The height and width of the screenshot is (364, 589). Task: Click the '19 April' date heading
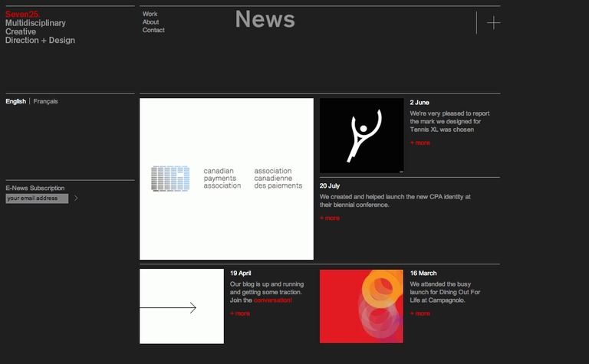click(x=240, y=273)
